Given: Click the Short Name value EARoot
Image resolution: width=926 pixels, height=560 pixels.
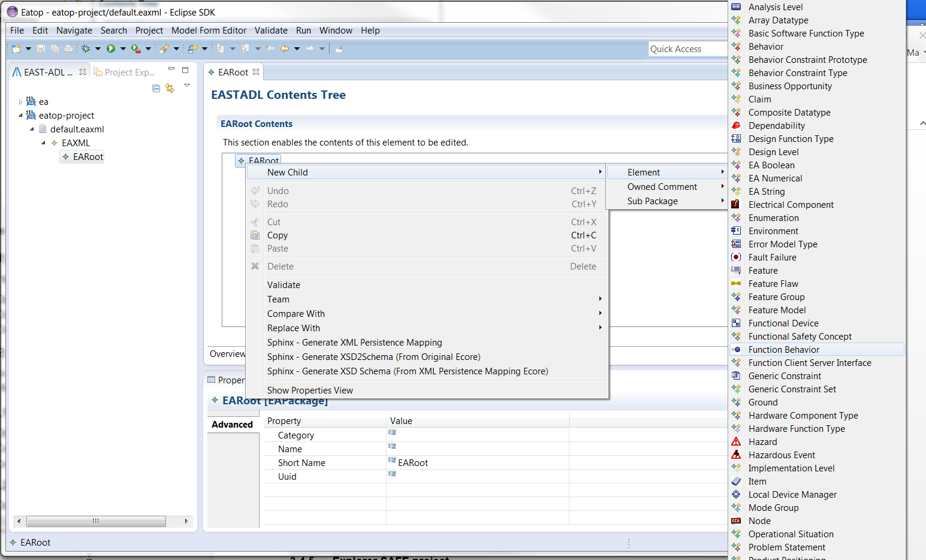Looking at the screenshot, I should (x=413, y=463).
